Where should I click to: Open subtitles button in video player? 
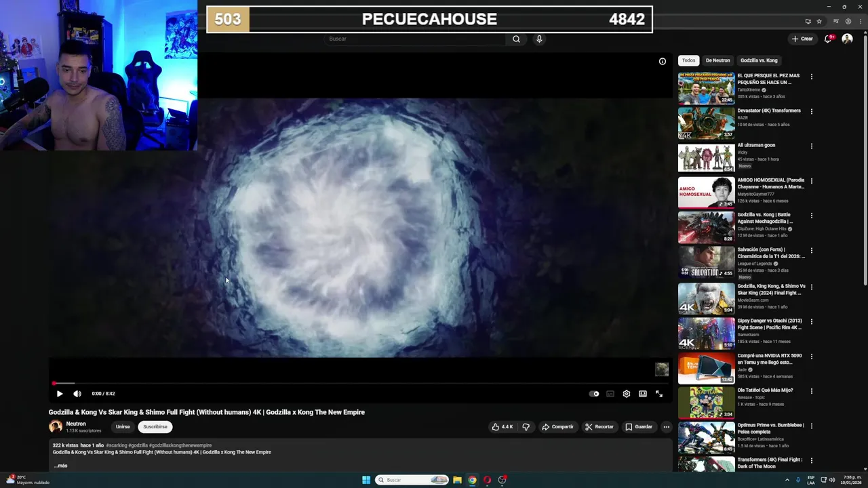(610, 394)
